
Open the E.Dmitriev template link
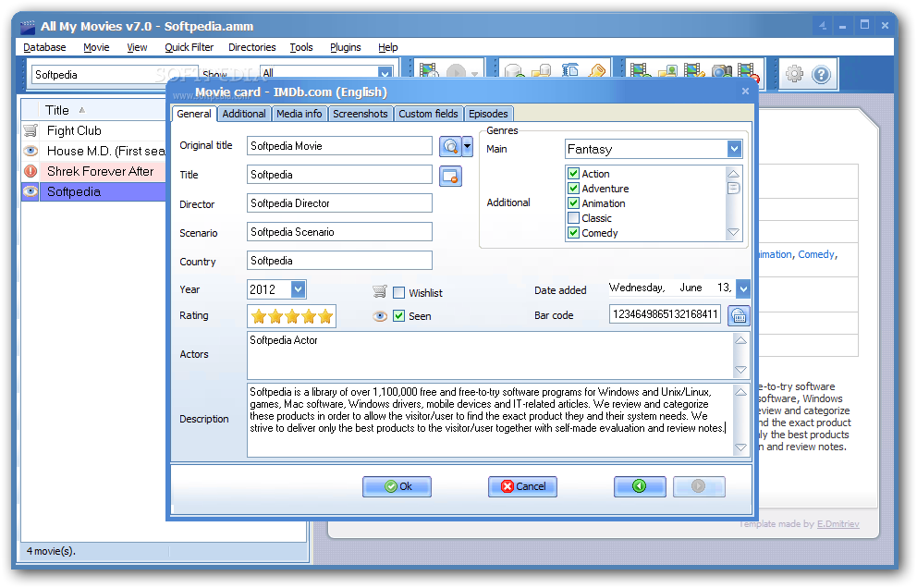point(838,524)
